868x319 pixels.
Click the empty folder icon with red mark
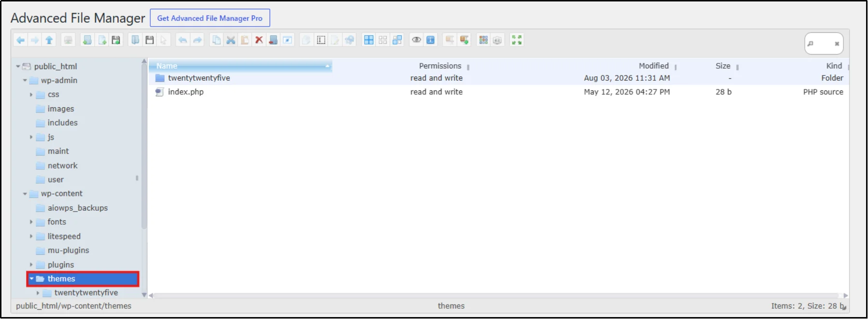273,40
